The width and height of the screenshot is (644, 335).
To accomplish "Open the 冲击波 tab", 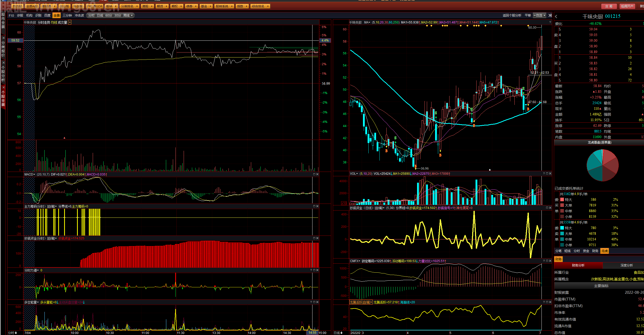I will click(x=79, y=15).
